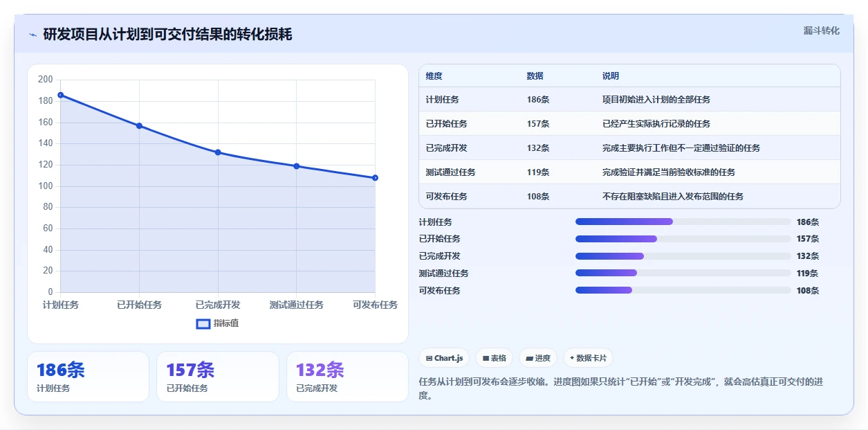868x430 pixels.
Task: Click the 200 tick on chart y-axis
Action: 46,80
